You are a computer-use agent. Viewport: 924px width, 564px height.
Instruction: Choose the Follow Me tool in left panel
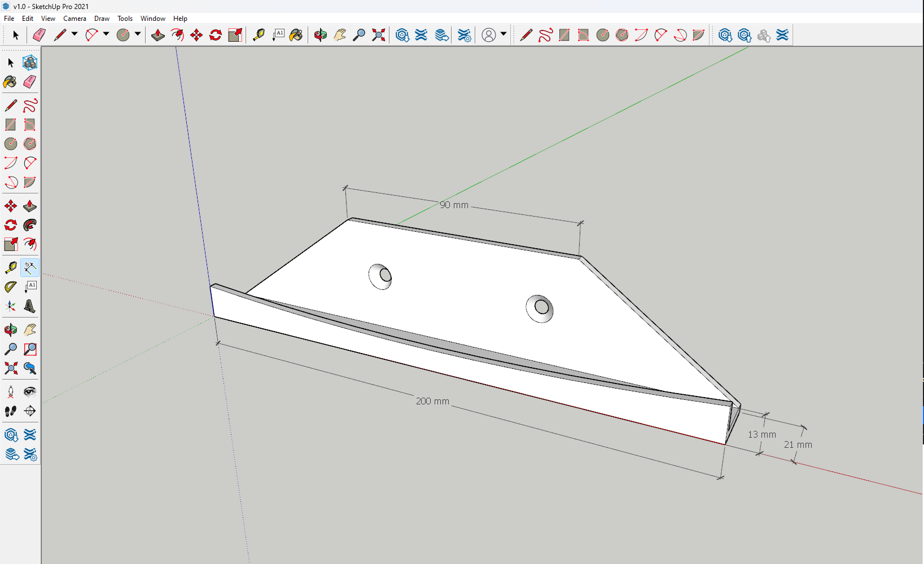(x=30, y=225)
